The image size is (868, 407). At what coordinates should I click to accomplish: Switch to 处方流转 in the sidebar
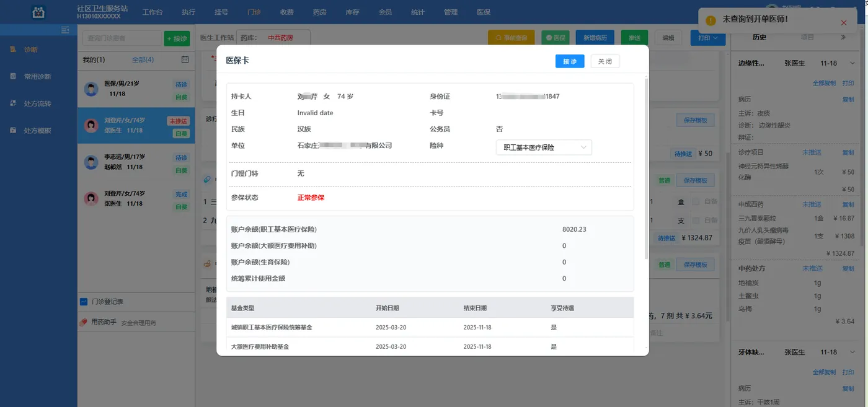click(x=37, y=103)
